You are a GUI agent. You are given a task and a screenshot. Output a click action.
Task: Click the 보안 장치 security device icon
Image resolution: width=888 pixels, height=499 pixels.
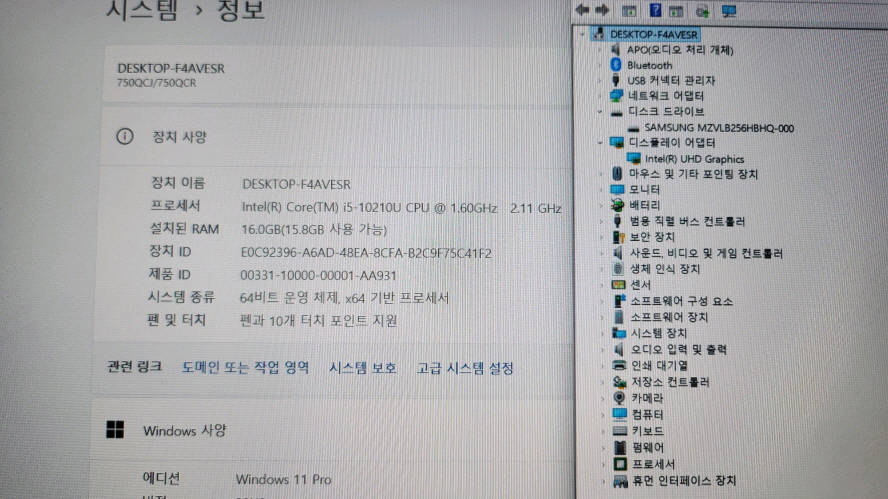618,237
